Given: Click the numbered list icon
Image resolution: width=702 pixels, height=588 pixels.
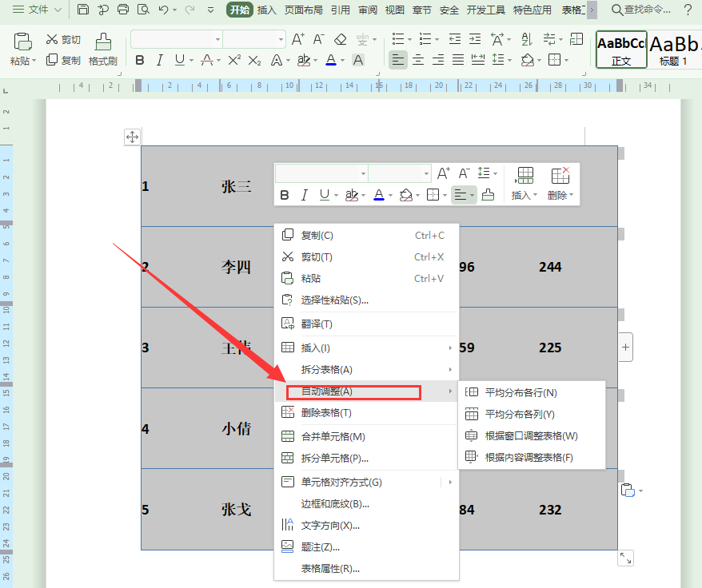Looking at the screenshot, I should click(425, 39).
